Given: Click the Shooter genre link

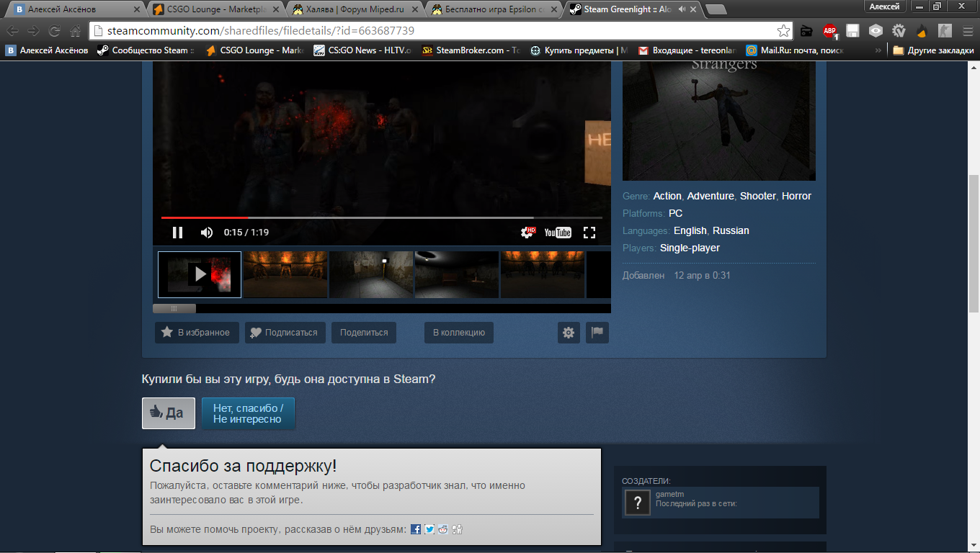Looking at the screenshot, I should pyautogui.click(x=758, y=196).
